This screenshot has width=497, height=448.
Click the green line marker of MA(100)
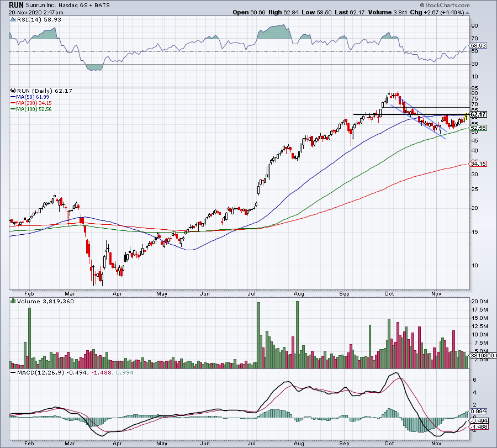point(13,109)
